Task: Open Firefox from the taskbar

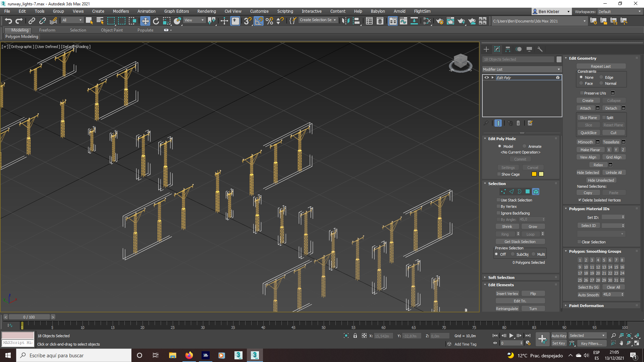Action: click(189, 355)
